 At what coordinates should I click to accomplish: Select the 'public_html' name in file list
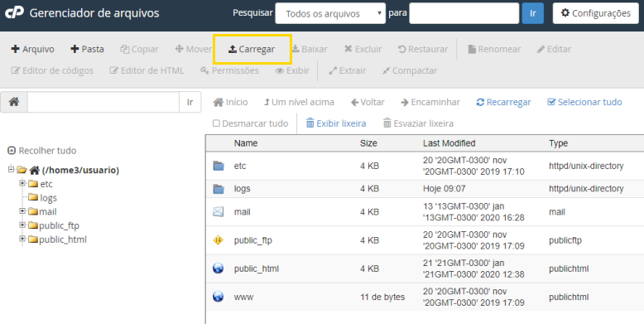tap(257, 269)
